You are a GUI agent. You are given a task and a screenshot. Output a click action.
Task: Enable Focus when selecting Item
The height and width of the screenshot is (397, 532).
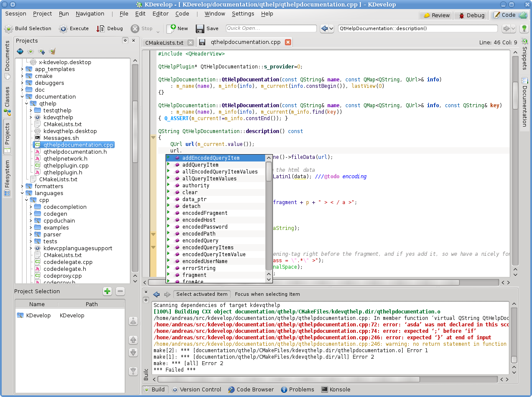tap(267, 295)
